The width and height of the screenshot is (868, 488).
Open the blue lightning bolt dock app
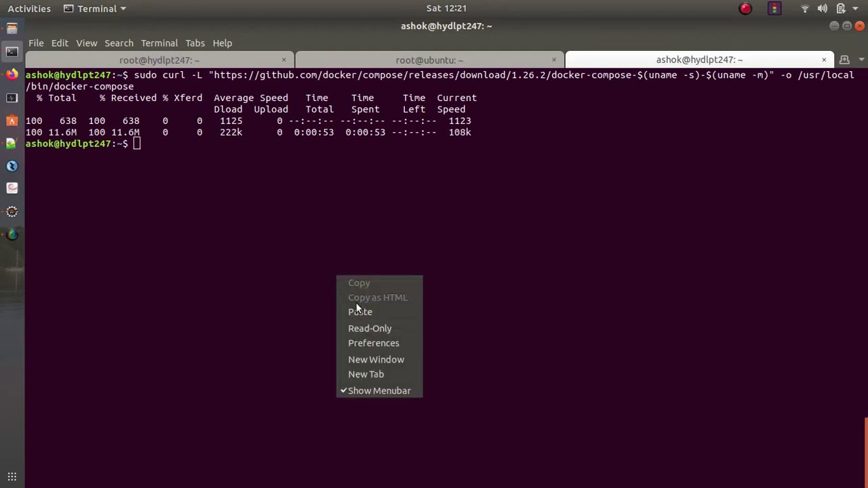(x=12, y=166)
